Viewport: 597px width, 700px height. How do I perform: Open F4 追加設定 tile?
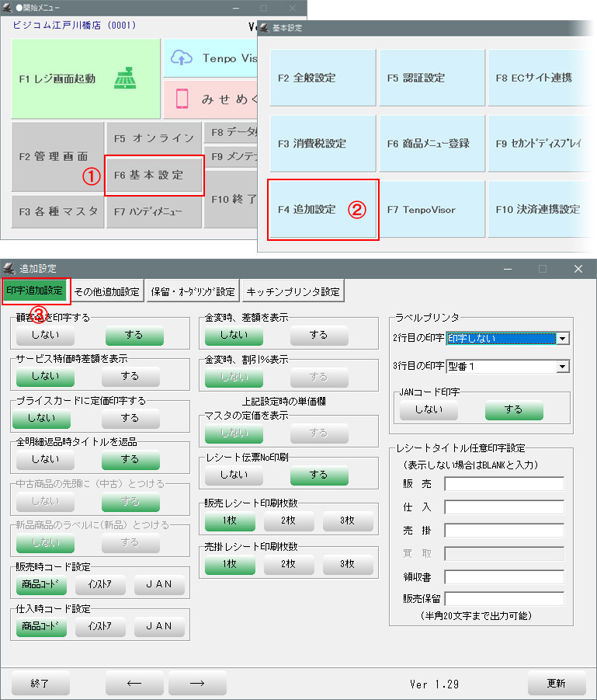pyautogui.click(x=322, y=210)
